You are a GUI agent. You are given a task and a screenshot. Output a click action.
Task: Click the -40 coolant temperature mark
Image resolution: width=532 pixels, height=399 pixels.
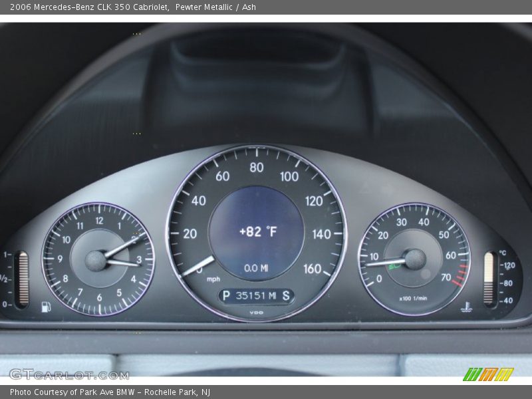coord(506,301)
